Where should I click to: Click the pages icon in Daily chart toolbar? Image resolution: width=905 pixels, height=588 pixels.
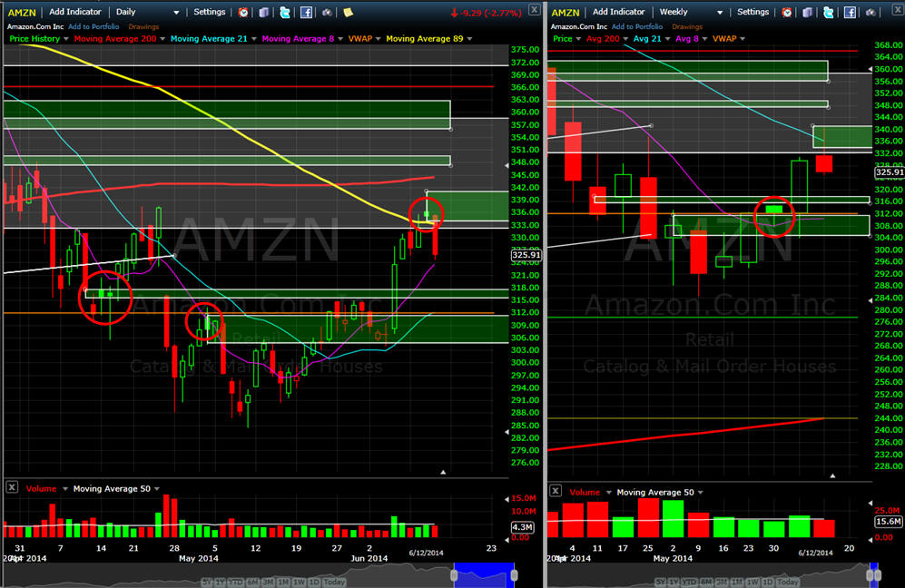[x=264, y=12]
